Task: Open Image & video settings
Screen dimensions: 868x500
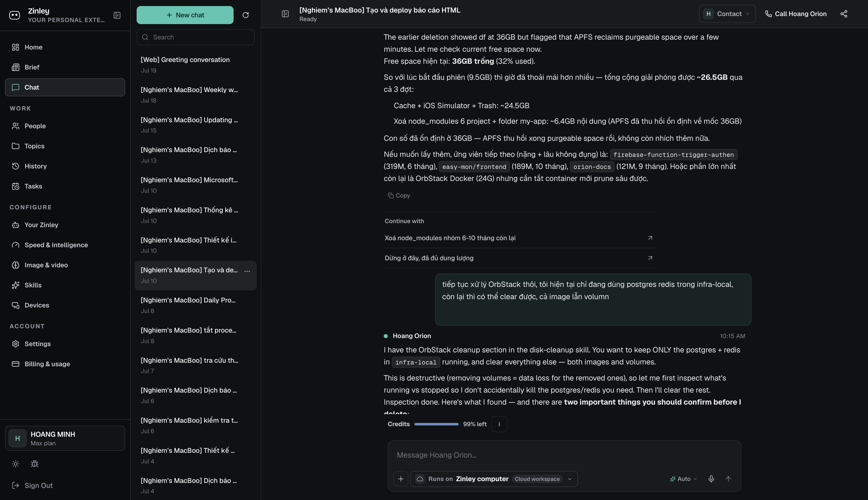Action: pos(65,265)
